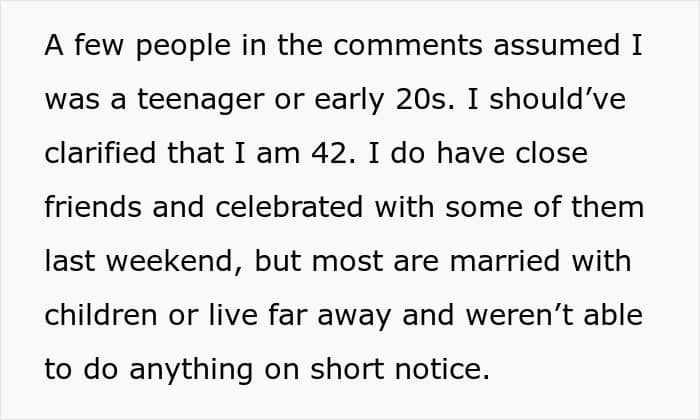Click the word "short" in last line
700x420 pixels.
[x=347, y=369]
